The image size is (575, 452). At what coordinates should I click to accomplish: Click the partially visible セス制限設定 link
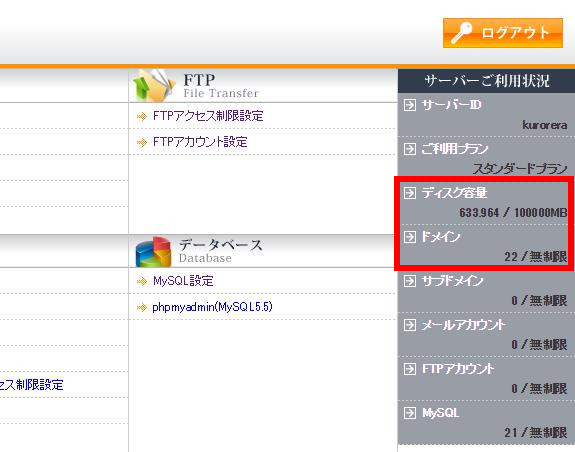point(32,385)
